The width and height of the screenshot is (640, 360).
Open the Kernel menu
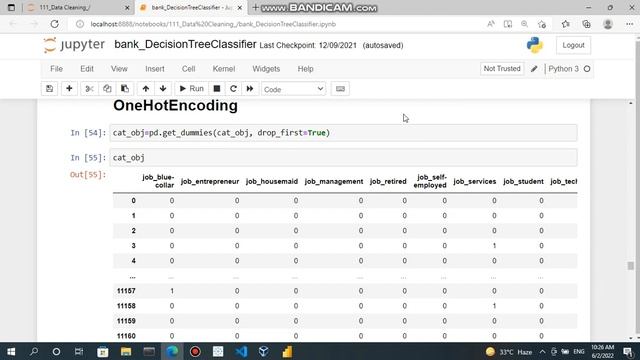pyautogui.click(x=224, y=69)
